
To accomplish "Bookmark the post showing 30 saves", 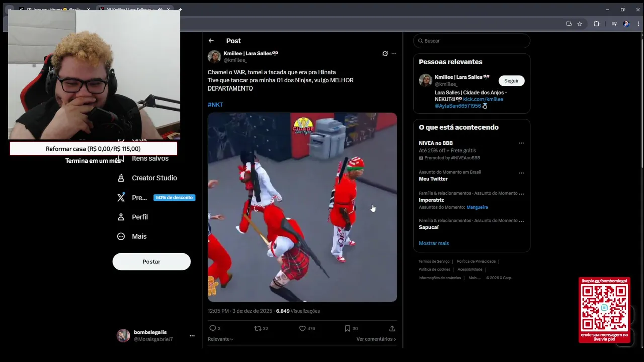I will click(347, 328).
